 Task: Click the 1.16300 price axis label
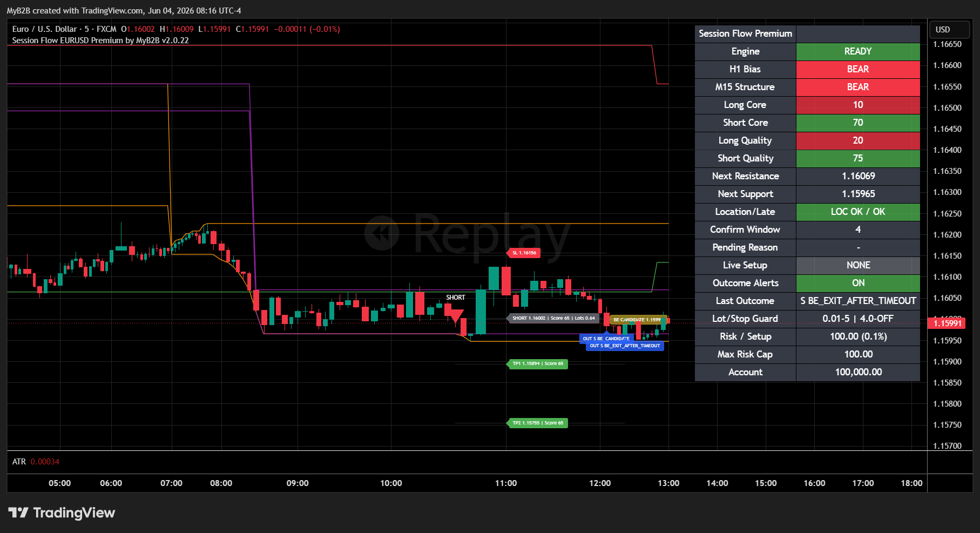(948, 192)
